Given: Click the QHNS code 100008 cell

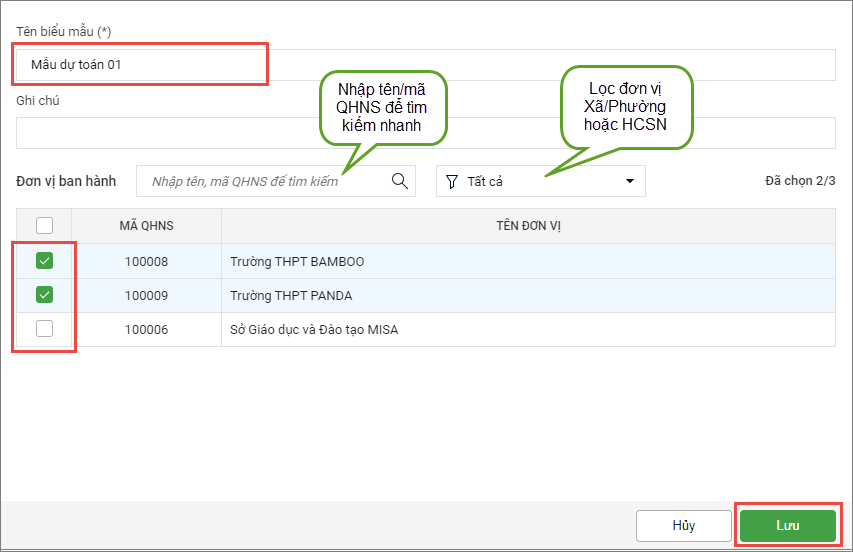Looking at the screenshot, I should click(x=146, y=262).
